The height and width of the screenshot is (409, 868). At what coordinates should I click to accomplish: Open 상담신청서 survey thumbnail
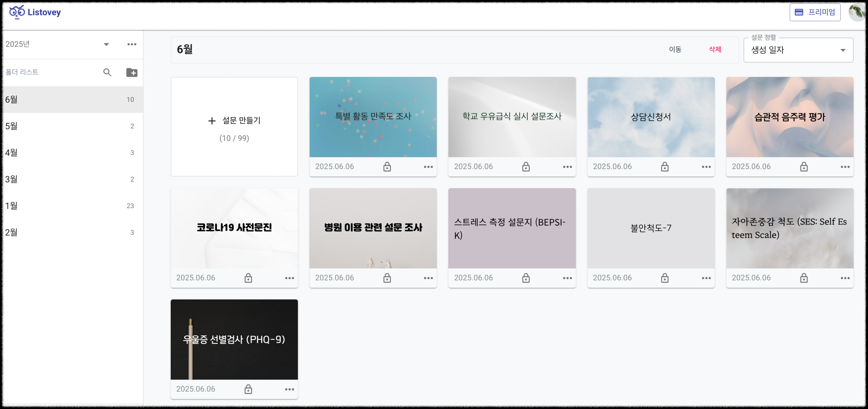click(x=651, y=117)
